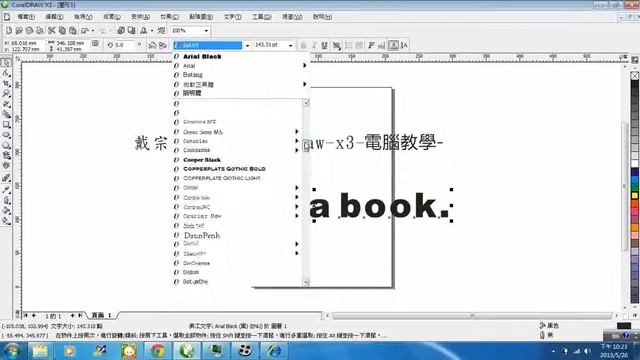Viewport: 640px width, 360px height.
Task: Open the font size dropdown arrow
Action: [x=291, y=45]
